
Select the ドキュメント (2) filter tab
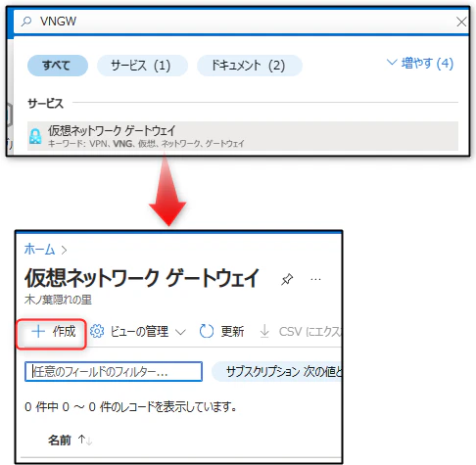click(x=250, y=66)
